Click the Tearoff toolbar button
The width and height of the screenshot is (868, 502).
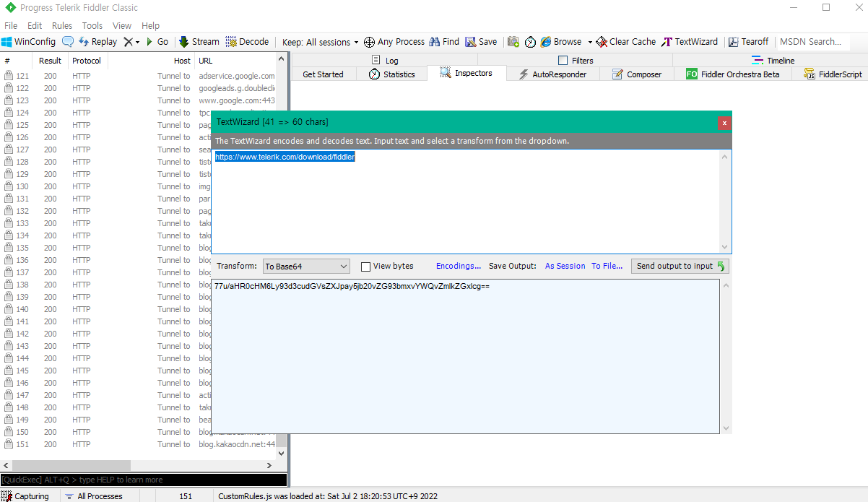(749, 42)
